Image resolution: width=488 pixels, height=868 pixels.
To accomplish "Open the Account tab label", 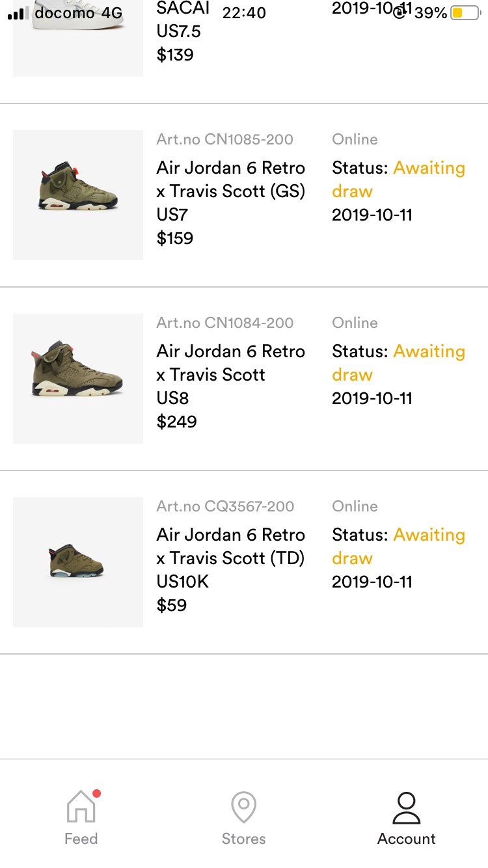I will pyautogui.click(x=407, y=839).
